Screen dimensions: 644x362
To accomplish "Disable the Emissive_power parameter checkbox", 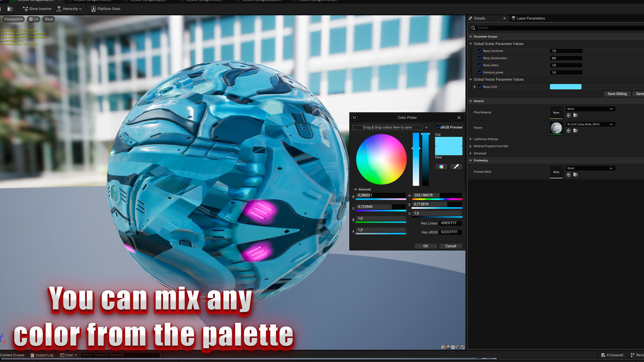I will click(480, 72).
